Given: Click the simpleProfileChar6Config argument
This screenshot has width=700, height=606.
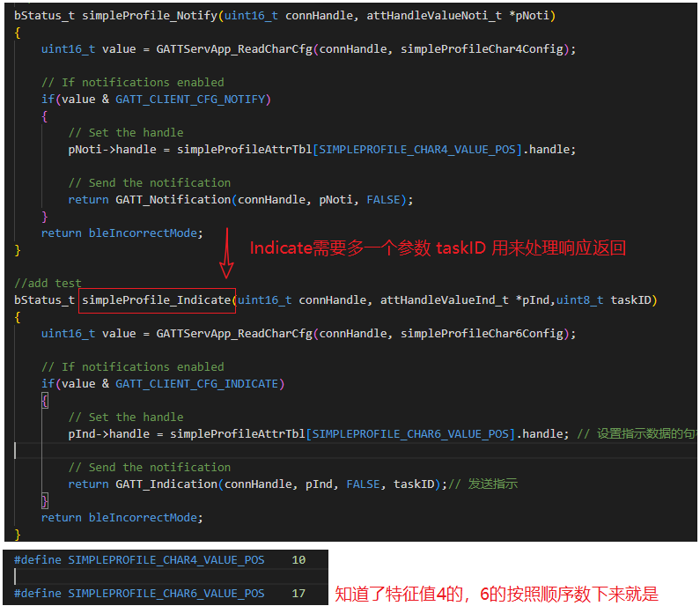Looking at the screenshot, I should (484, 334).
